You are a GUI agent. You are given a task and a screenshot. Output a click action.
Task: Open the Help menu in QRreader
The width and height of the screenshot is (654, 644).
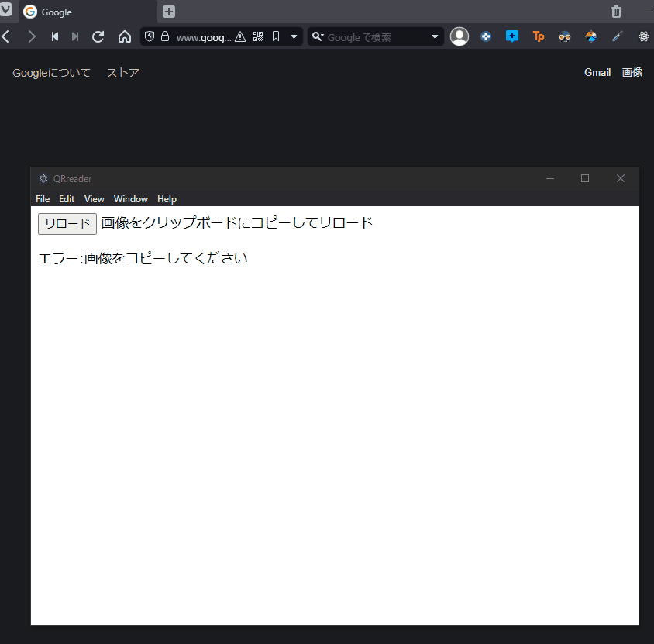(x=167, y=199)
